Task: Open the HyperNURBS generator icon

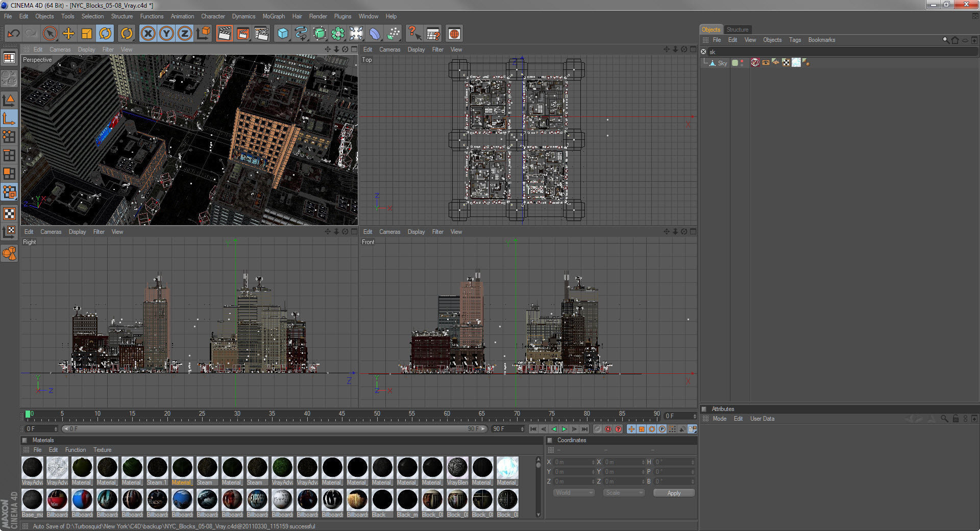Action: 320,34
